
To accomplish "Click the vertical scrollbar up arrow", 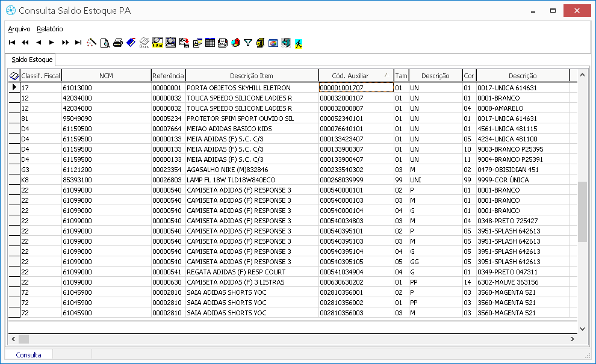I will [x=582, y=75].
